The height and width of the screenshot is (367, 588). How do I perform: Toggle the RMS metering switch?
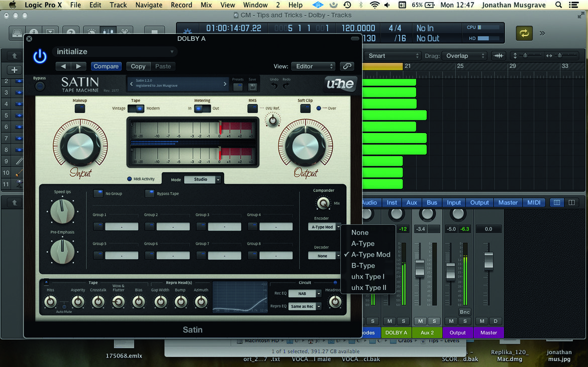pos(253,108)
